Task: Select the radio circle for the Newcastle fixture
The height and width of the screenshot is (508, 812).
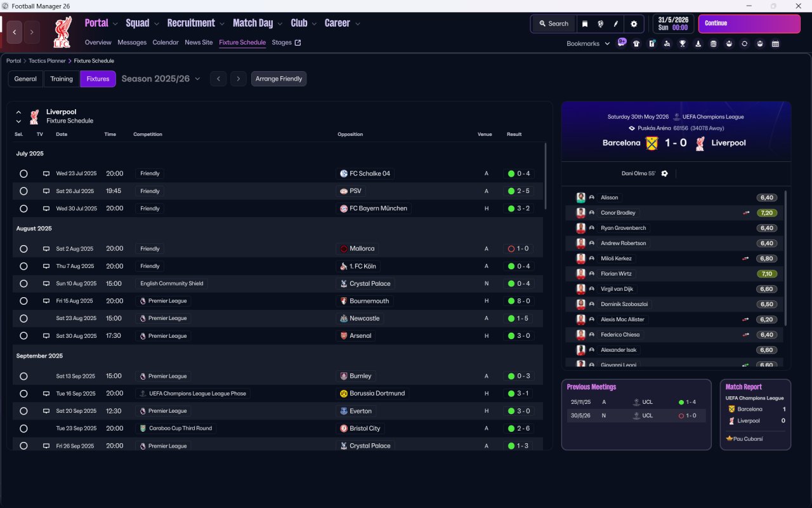Action: click(23, 318)
